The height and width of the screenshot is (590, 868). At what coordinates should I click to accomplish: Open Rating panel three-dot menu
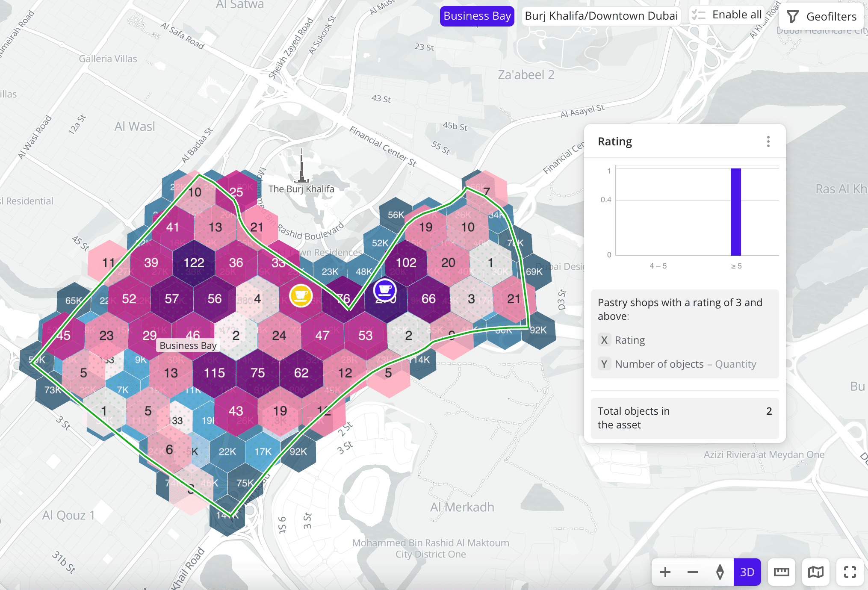click(768, 142)
